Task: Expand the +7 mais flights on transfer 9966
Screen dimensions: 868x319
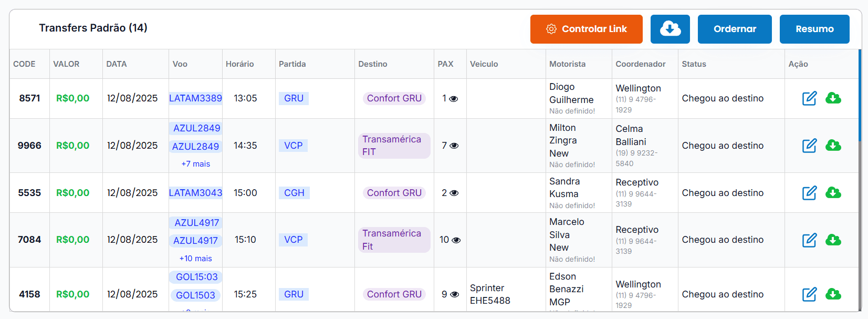Action: tap(195, 163)
